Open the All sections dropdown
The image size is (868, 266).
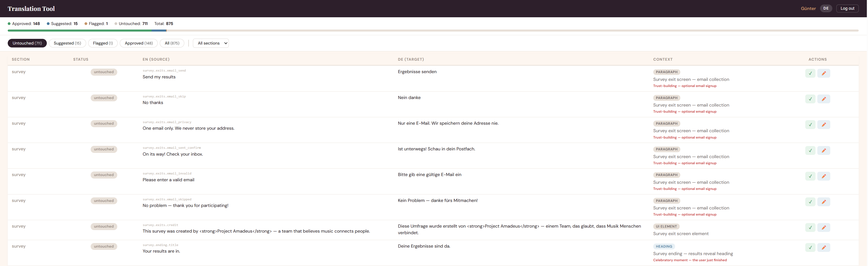[211, 43]
